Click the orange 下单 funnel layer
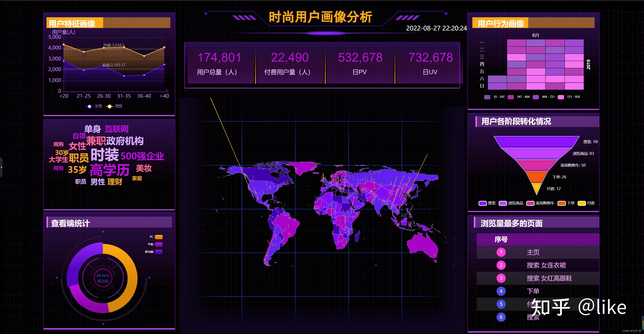This screenshot has width=644, height=334. 536,177
